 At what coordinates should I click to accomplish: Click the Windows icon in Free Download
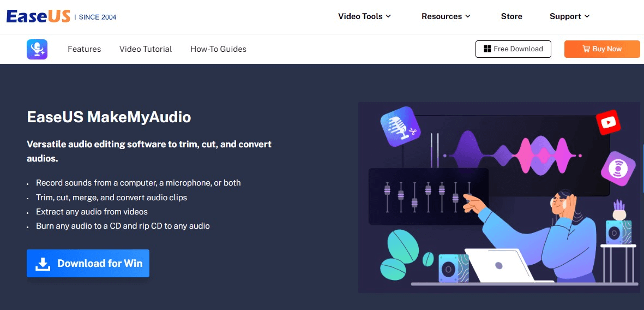pos(487,49)
